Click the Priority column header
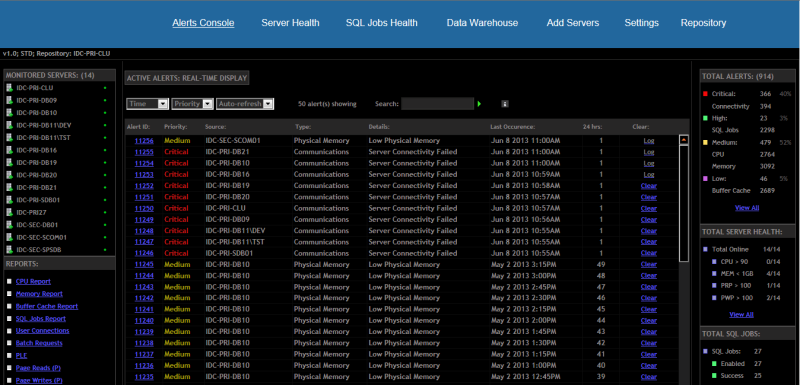 coord(176,127)
